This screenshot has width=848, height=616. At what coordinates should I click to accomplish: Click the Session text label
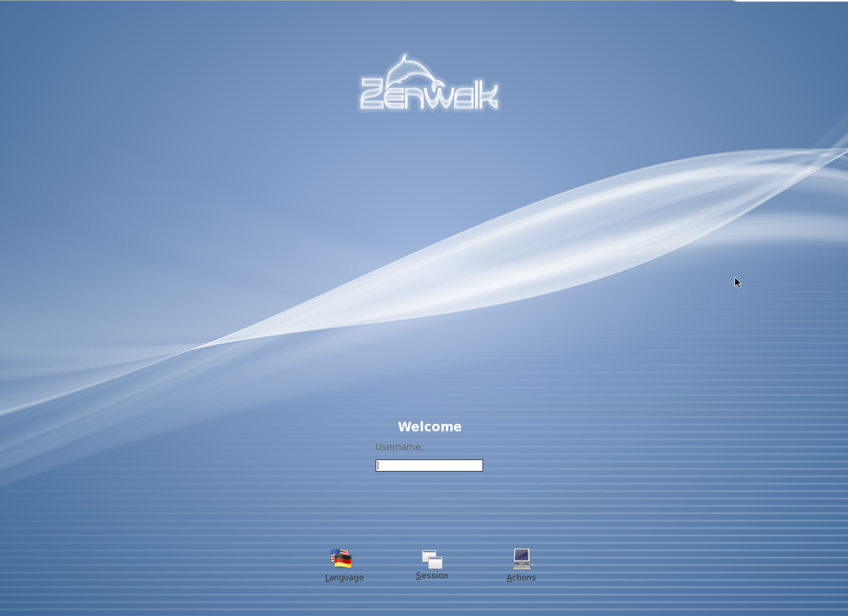(432, 576)
